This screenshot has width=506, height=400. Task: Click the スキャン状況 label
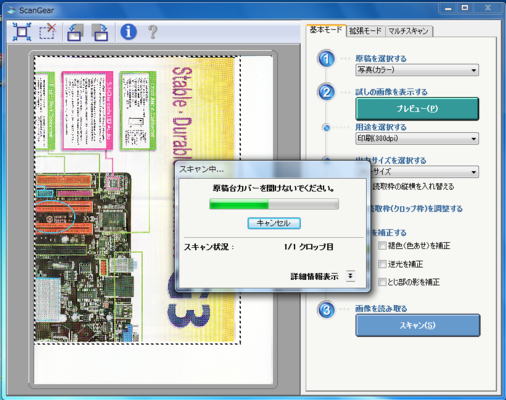[x=209, y=247]
